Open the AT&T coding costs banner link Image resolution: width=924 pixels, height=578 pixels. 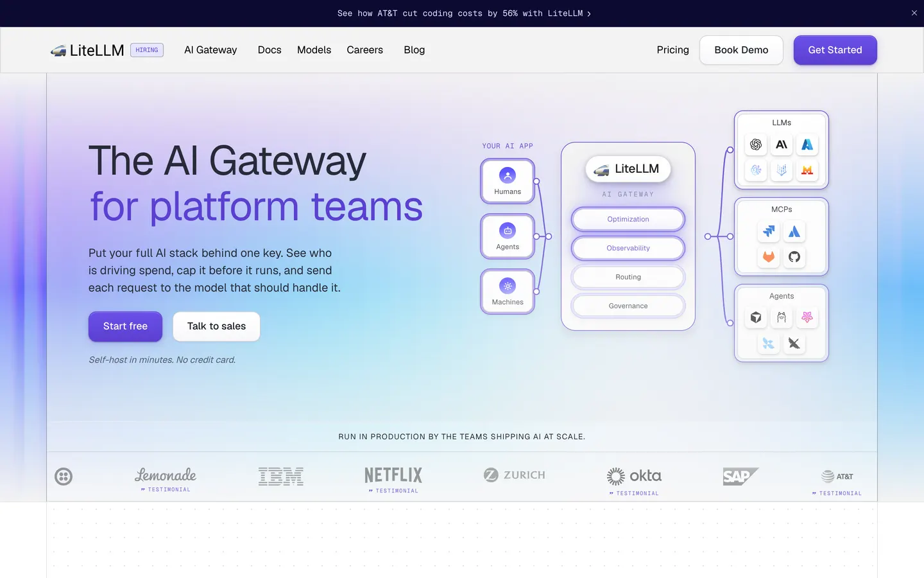464,13
